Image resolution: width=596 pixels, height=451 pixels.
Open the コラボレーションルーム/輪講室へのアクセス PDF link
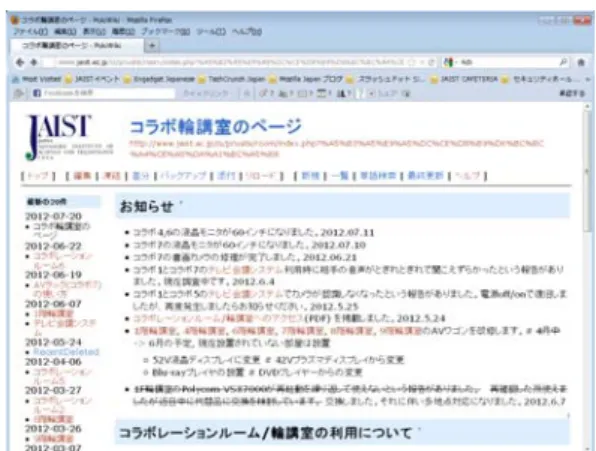tap(218, 318)
